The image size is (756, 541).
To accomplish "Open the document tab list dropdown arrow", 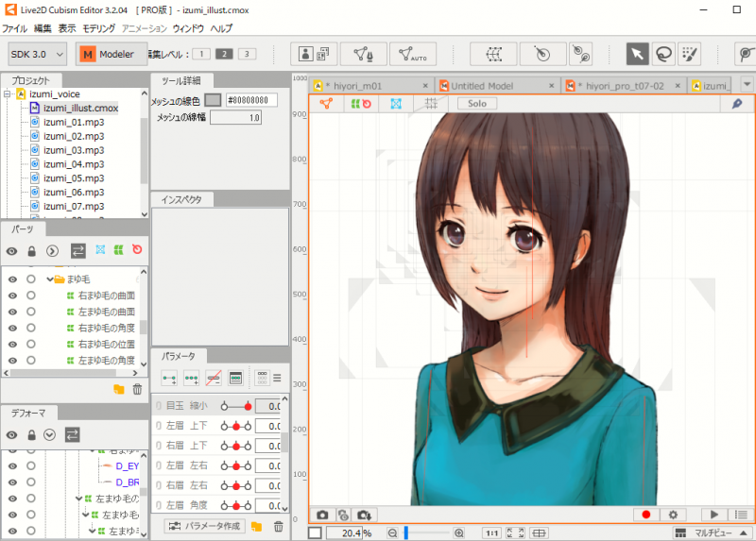I will click(747, 85).
